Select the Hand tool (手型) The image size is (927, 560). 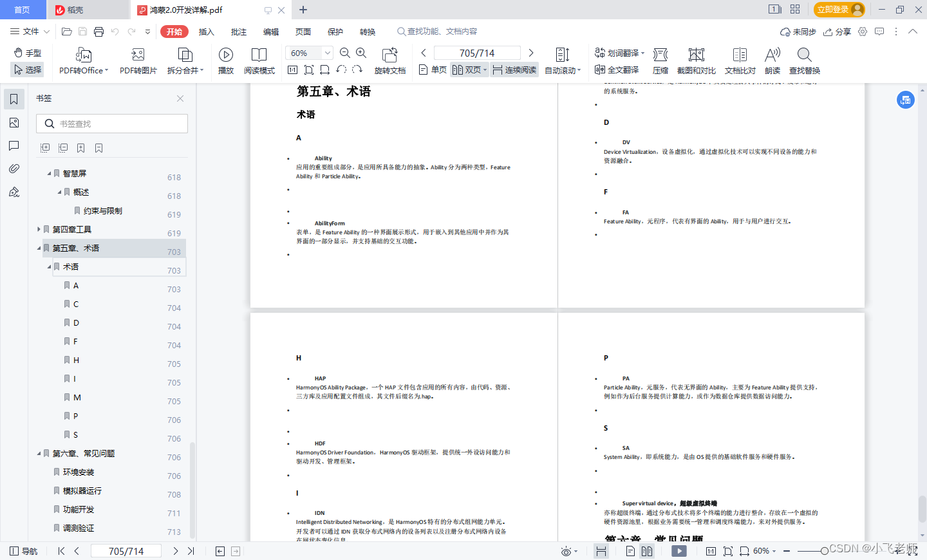28,53
